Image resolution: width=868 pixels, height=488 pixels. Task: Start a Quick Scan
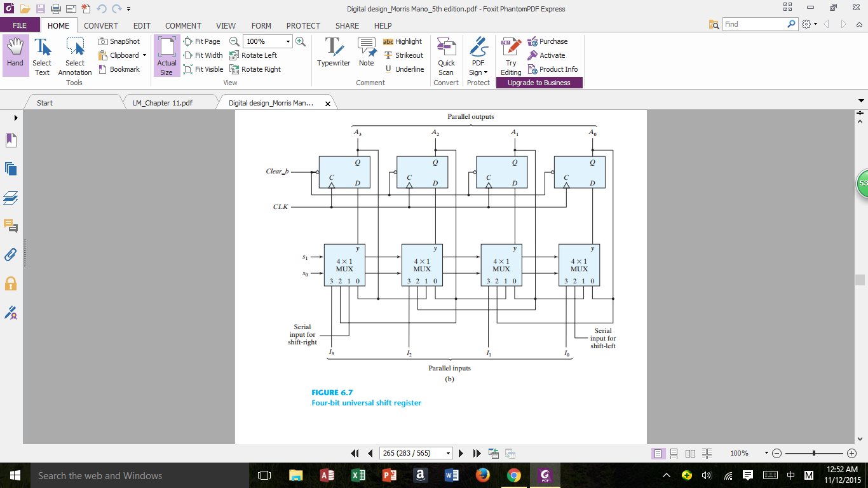[x=446, y=55]
